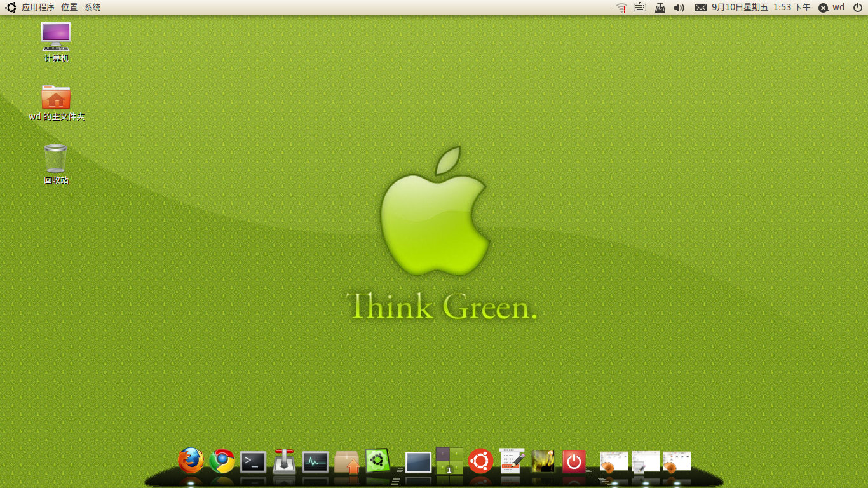Open the Transmission downloader dock icon
The width and height of the screenshot is (868, 488).
coord(284,461)
